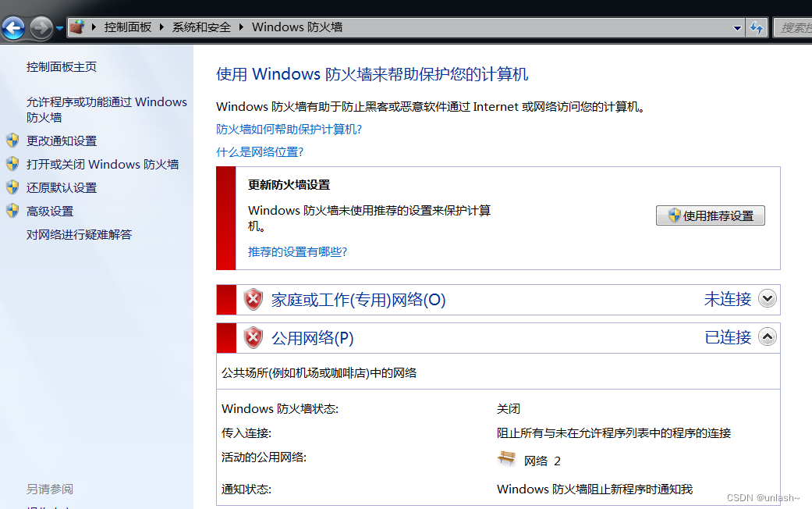Open 打开或关闭 Windows 防火墙 link

coord(102,164)
